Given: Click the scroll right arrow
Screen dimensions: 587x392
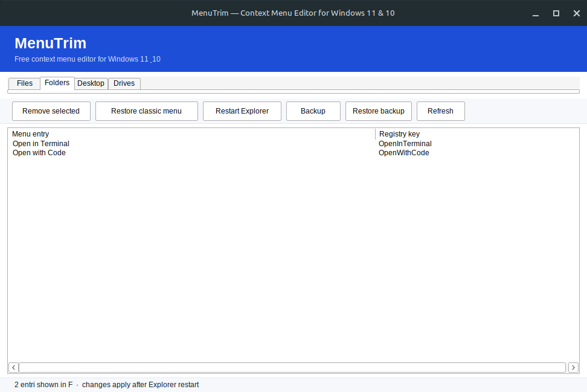Looking at the screenshot, I should coord(573,367).
